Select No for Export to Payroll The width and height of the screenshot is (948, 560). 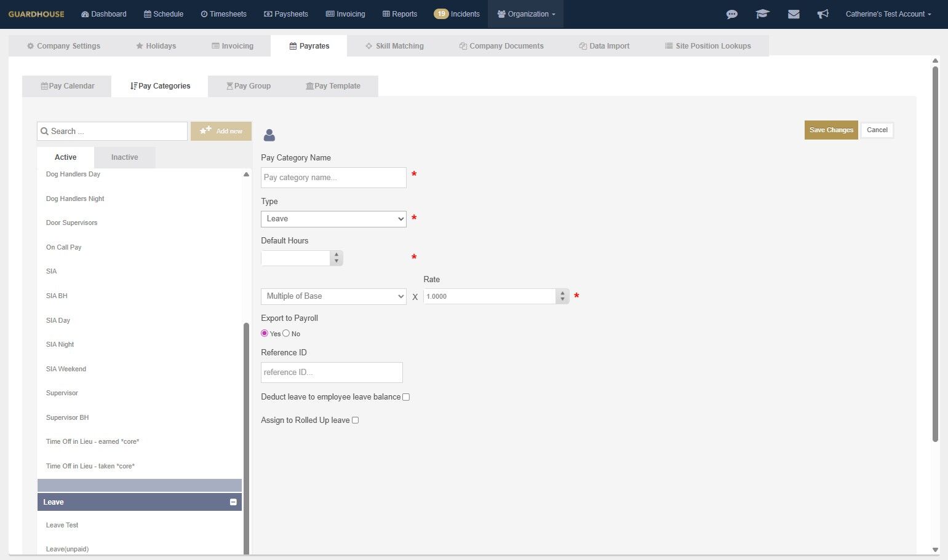(286, 333)
